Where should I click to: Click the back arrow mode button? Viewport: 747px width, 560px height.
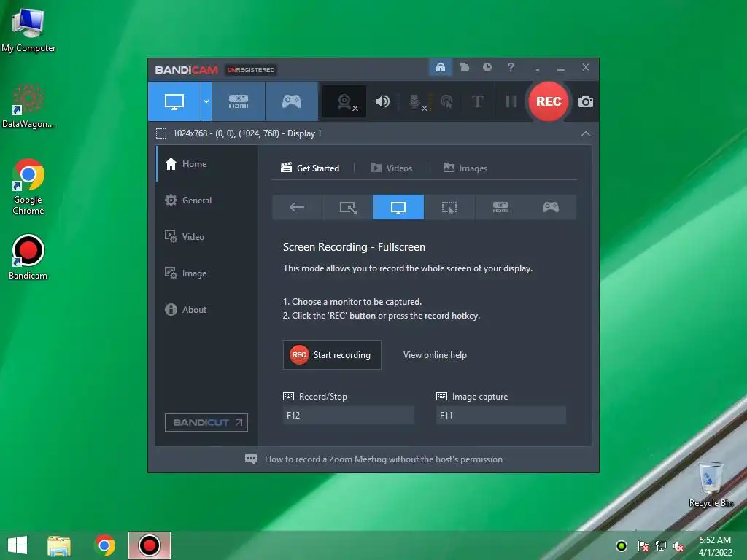pyautogui.click(x=297, y=207)
